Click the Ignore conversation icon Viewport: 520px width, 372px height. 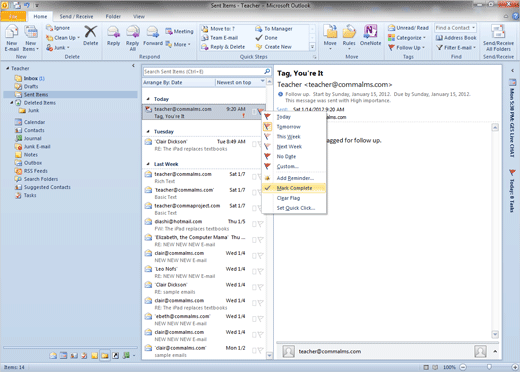(50, 28)
